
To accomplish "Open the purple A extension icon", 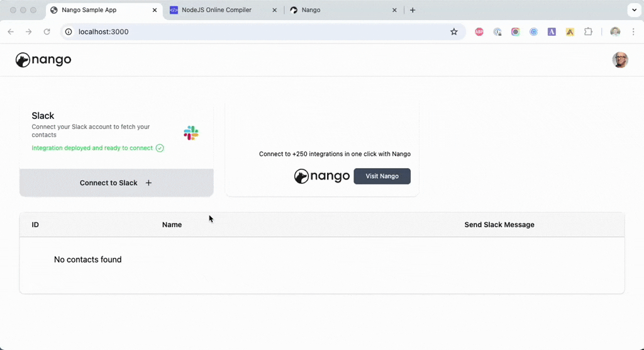I will pos(552,31).
